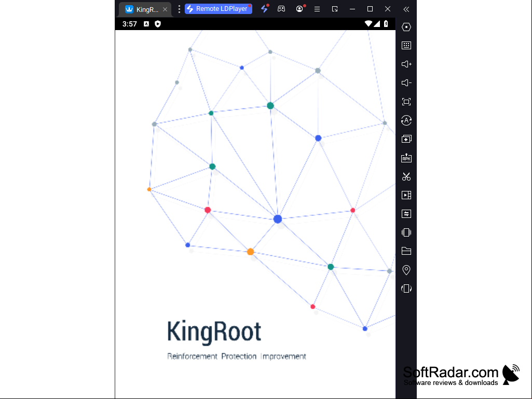Screen dimensions: 532x399
Task: Open the gamepad controller settings
Action: pyautogui.click(x=281, y=9)
